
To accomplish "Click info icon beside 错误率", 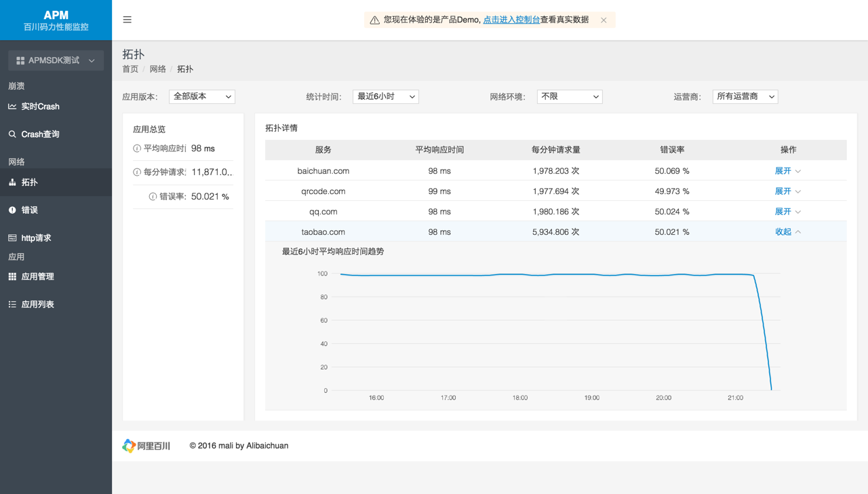I will (x=153, y=197).
